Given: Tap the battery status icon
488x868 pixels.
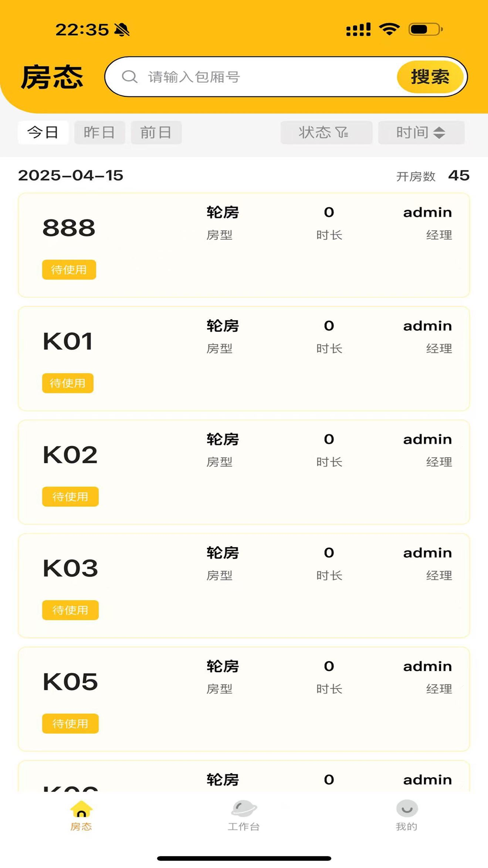Looking at the screenshot, I should click(x=425, y=29).
